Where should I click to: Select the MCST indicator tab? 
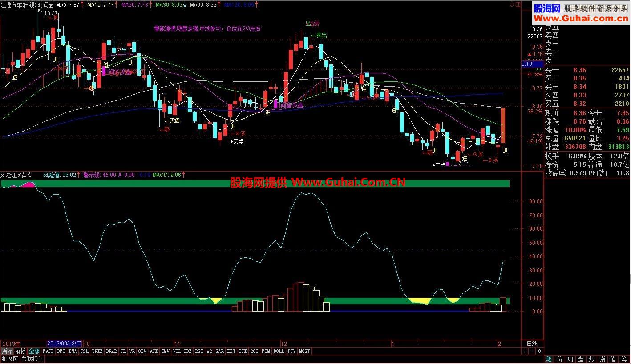pyautogui.click(x=305, y=351)
